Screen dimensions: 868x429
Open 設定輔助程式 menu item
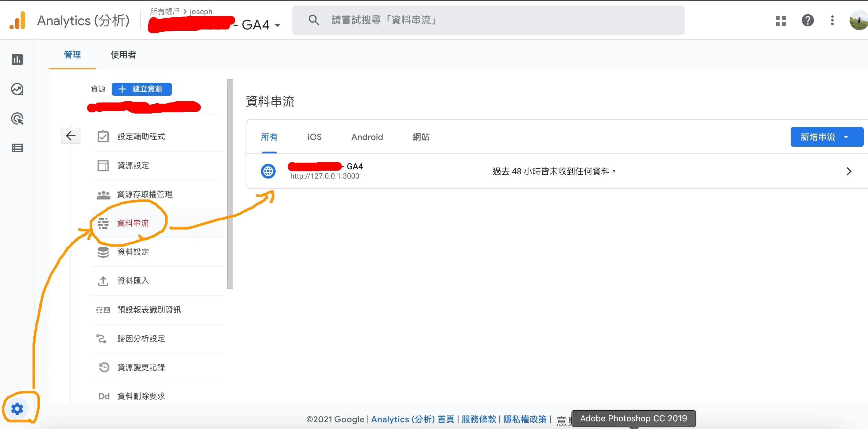pos(158,137)
